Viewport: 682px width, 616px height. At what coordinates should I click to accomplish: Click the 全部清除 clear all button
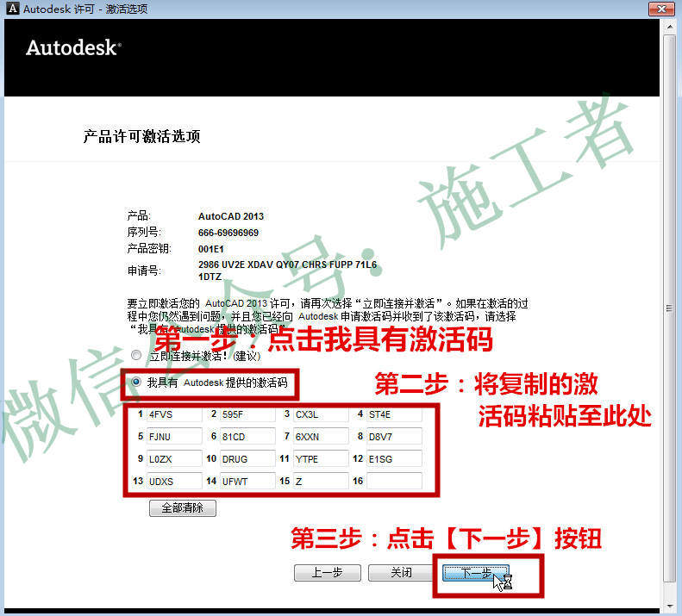point(182,507)
